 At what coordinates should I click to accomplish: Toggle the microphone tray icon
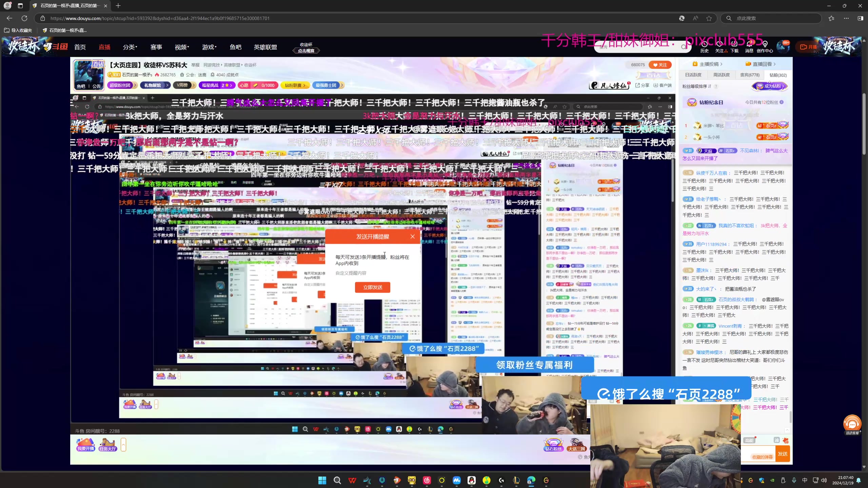click(x=794, y=480)
